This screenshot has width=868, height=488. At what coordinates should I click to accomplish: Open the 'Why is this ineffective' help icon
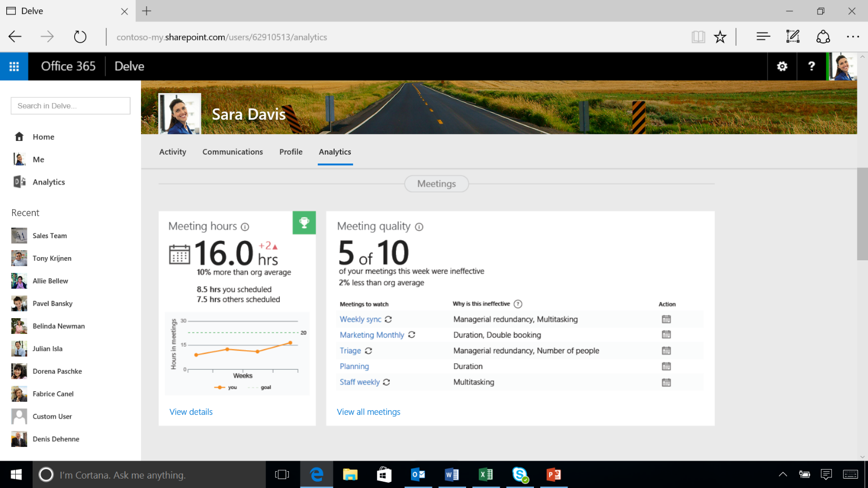pyautogui.click(x=519, y=304)
